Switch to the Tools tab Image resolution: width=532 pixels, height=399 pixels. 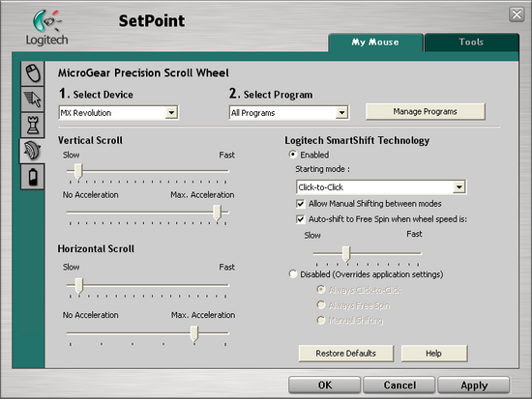[471, 43]
